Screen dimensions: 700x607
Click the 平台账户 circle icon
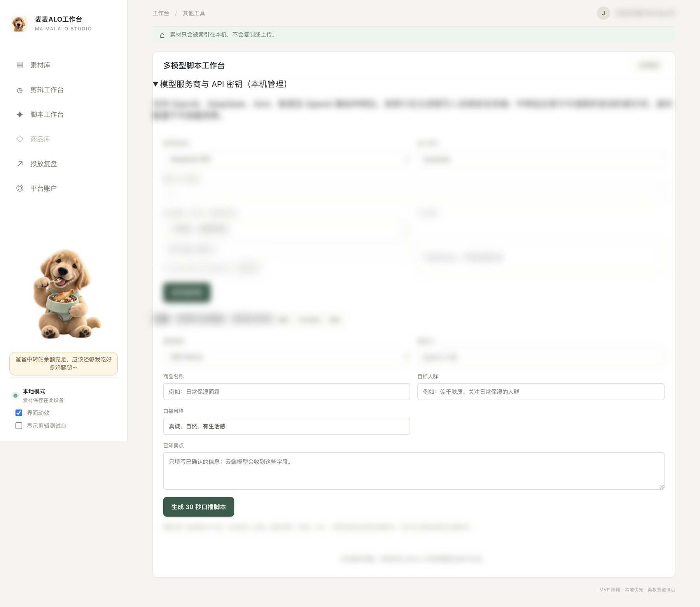point(20,188)
